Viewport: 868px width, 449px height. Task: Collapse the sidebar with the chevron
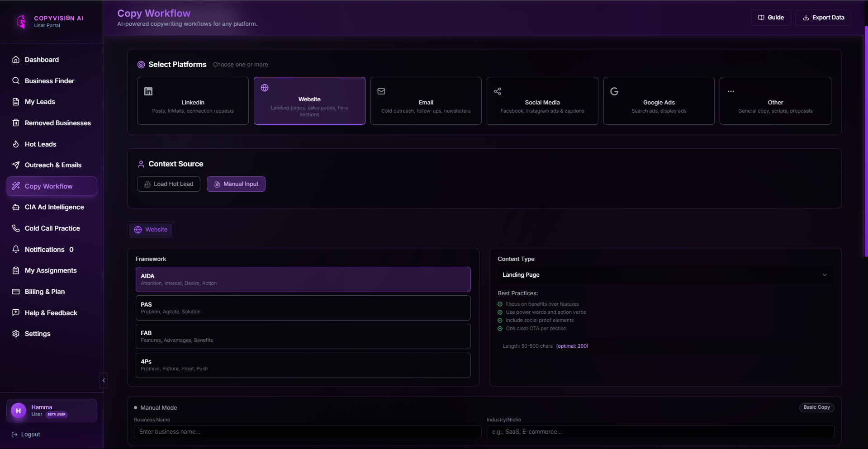coord(103,380)
